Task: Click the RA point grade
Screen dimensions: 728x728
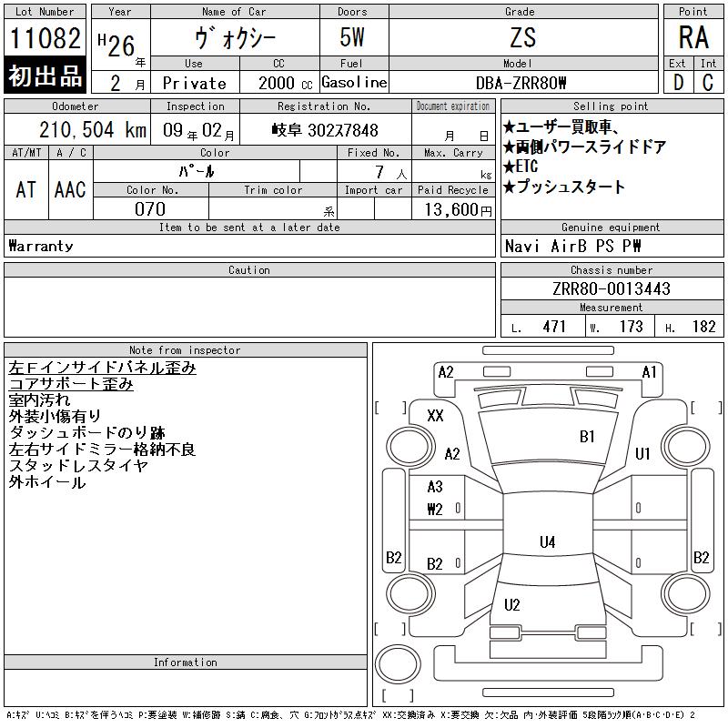Action: coord(693,37)
